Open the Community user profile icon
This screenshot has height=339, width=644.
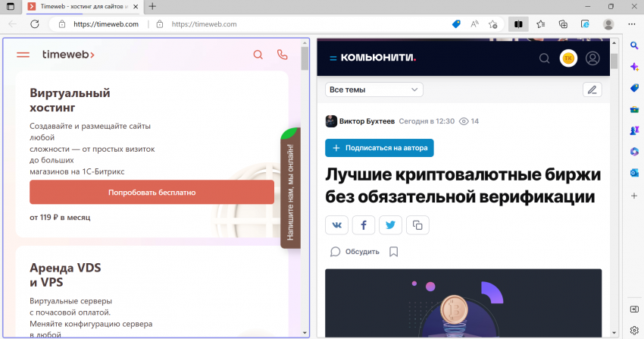[592, 58]
